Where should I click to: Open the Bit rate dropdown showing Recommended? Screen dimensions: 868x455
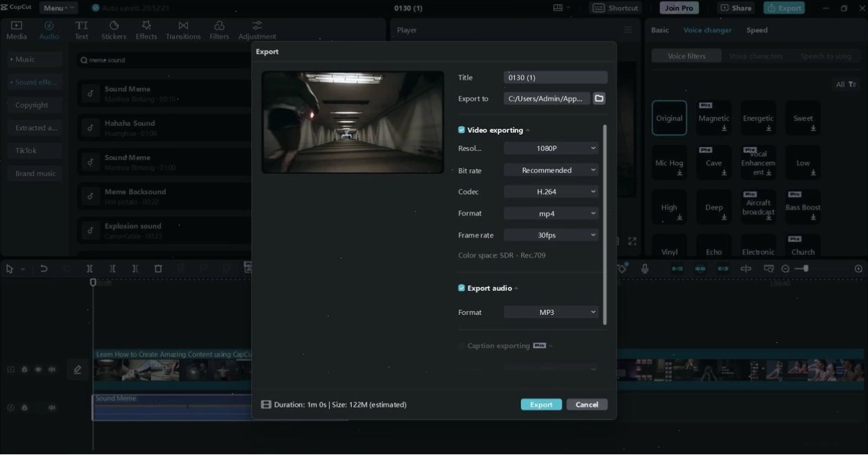[x=551, y=170]
